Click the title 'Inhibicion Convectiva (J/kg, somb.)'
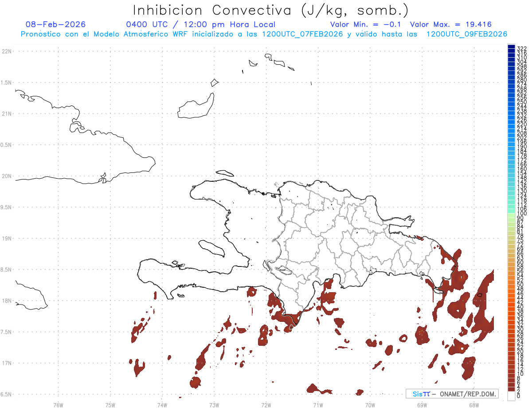This screenshot has height=411, width=532. (271, 11)
